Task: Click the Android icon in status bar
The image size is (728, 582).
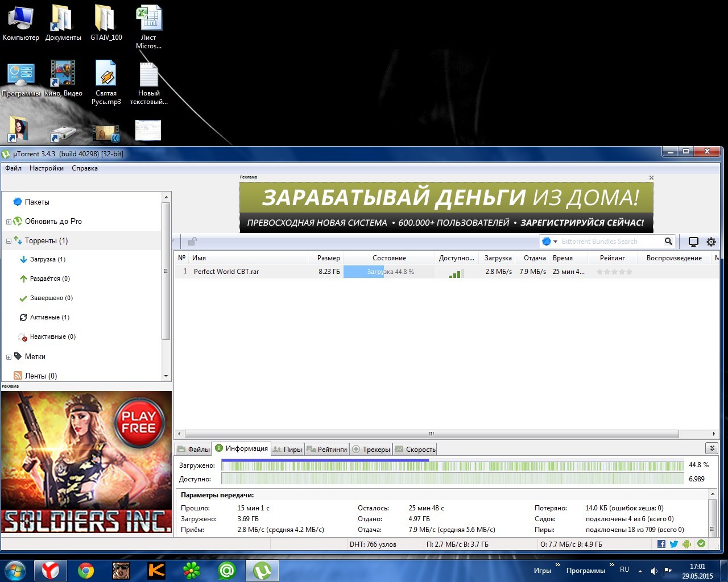Action: click(x=687, y=544)
